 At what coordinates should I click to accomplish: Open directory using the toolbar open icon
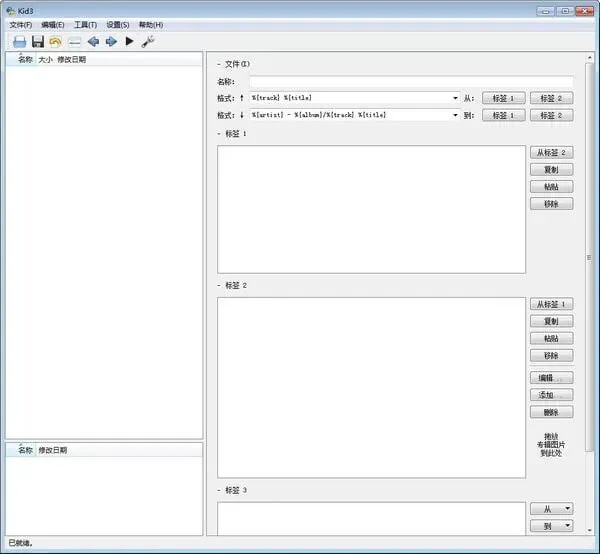tap(20, 41)
